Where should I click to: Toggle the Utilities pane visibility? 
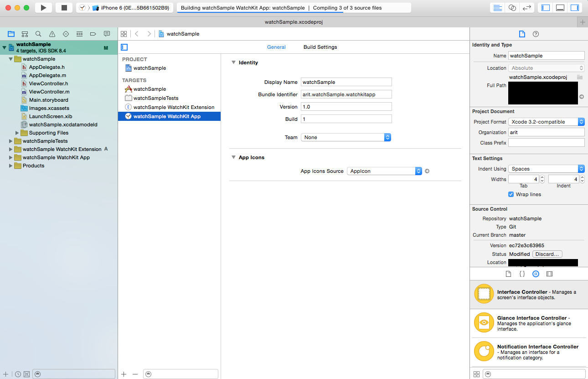[574, 8]
